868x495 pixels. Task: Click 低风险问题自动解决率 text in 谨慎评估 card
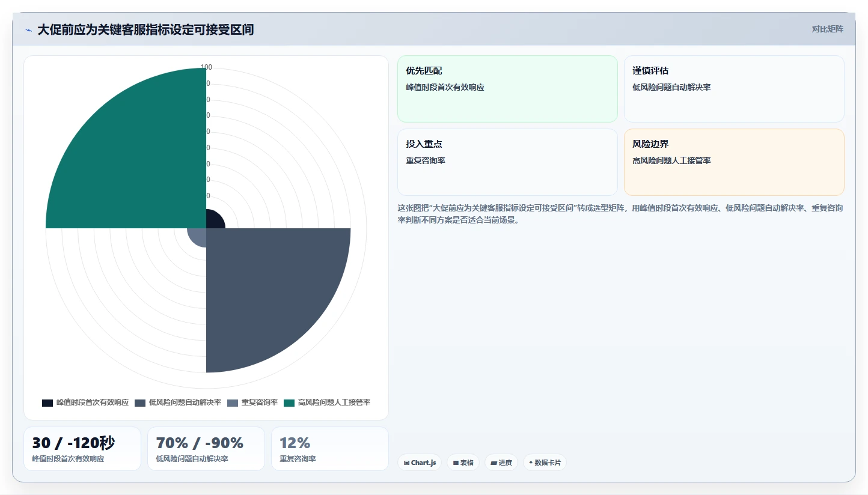point(671,87)
